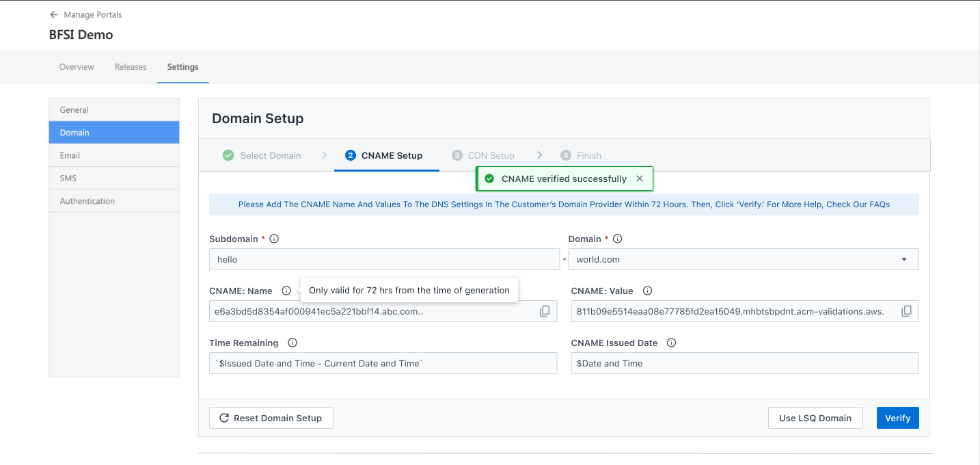Click the info icon next to Subdomain
Screen dimensions: 980x465
coord(274,239)
